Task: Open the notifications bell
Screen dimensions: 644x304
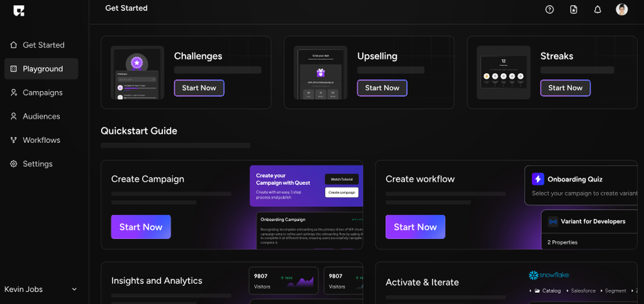Action: (x=598, y=10)
